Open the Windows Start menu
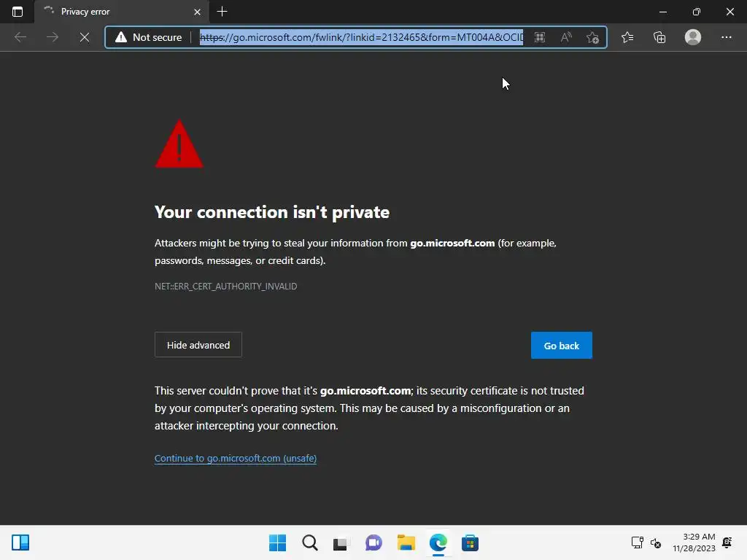747x560 pixels. click(x=278, y=542)
